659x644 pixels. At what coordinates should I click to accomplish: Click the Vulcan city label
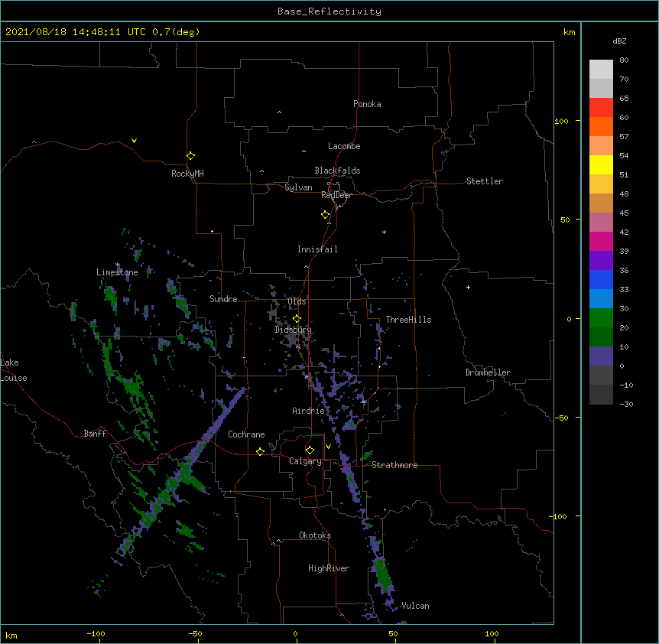point(415,606)
